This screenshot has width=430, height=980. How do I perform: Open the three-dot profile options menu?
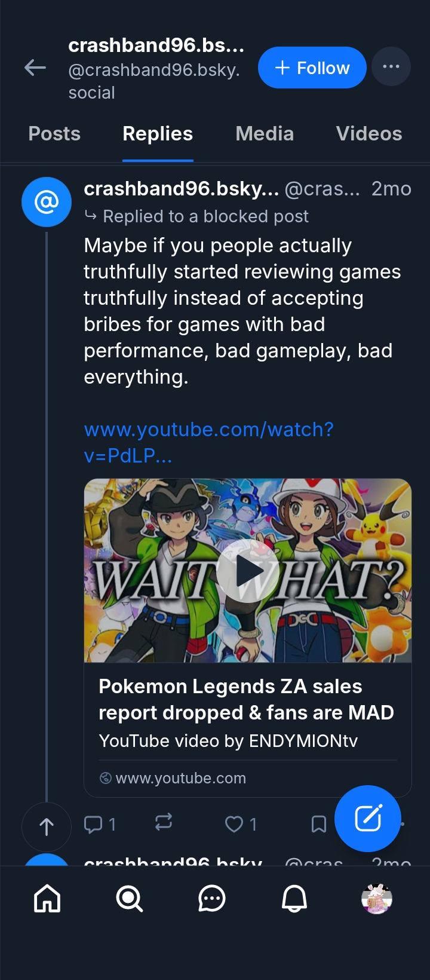point(391,66)
